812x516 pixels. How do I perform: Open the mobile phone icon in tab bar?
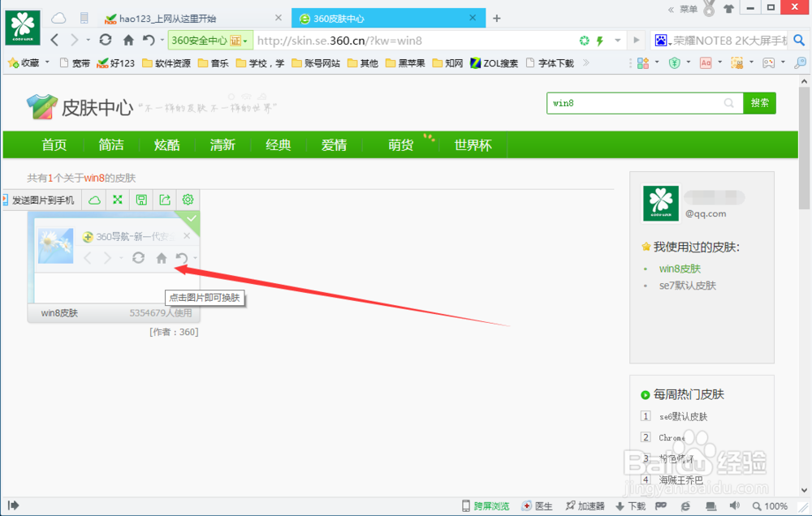point(84,18)
